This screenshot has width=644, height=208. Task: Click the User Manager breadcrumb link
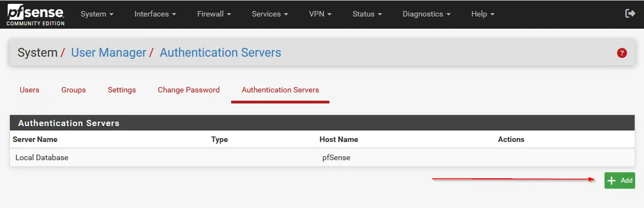(109, 53)
